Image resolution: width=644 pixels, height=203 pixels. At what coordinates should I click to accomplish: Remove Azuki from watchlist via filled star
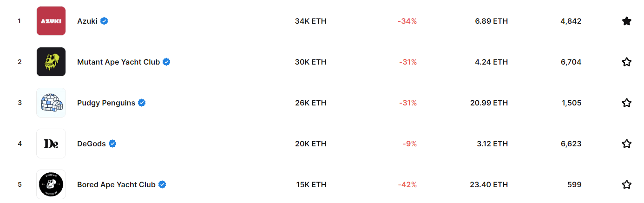pyautogui.click(x=626, y=21)
